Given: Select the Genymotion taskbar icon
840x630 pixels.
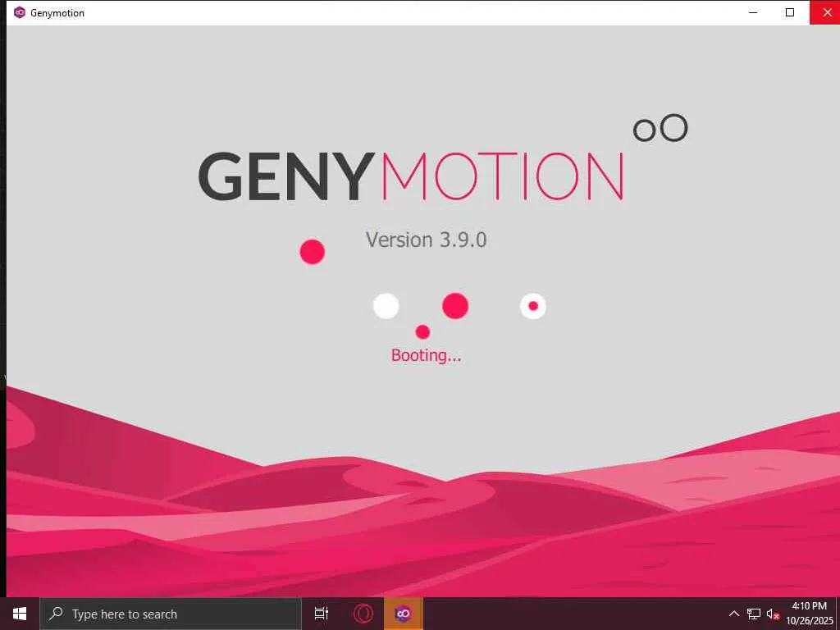Looking at the screenshot, I should pos(404,614).
